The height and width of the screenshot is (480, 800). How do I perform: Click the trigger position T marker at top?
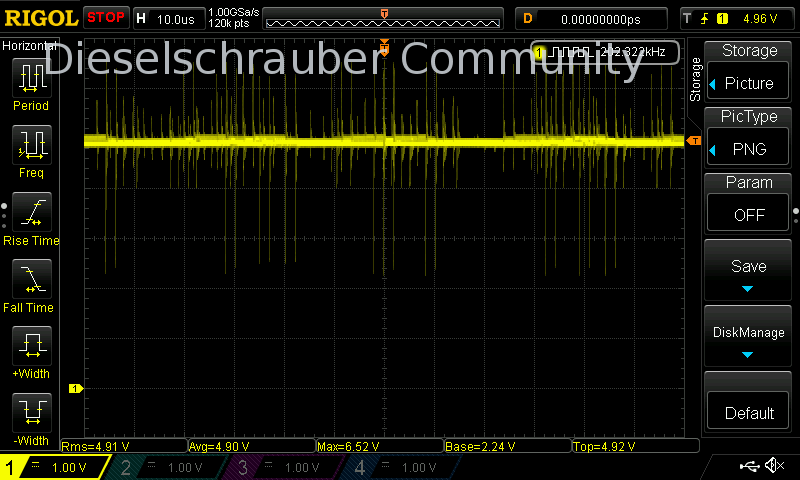tap(384, 47)
